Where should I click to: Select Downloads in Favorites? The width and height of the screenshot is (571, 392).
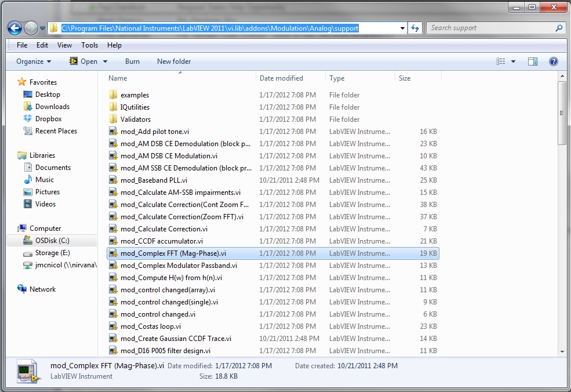point(52,106)
